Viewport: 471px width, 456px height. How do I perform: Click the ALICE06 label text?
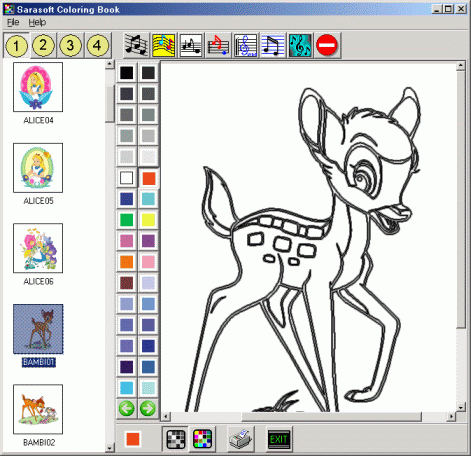point(38,282)
